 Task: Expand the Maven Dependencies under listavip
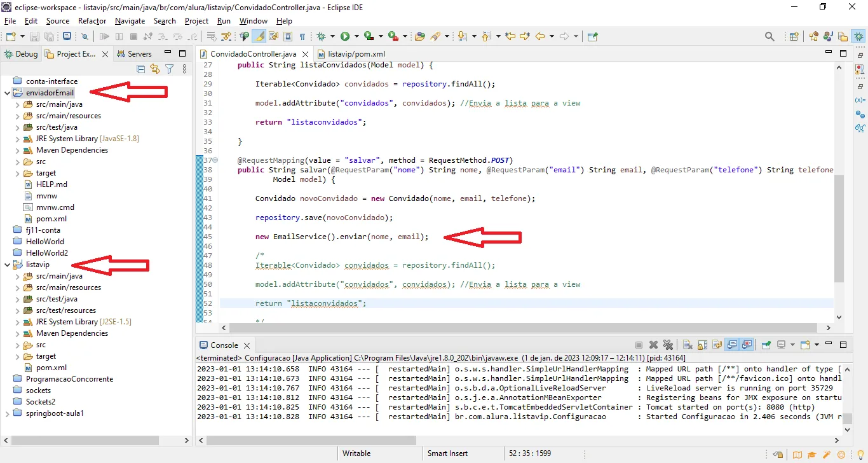[x=18, y=333]
